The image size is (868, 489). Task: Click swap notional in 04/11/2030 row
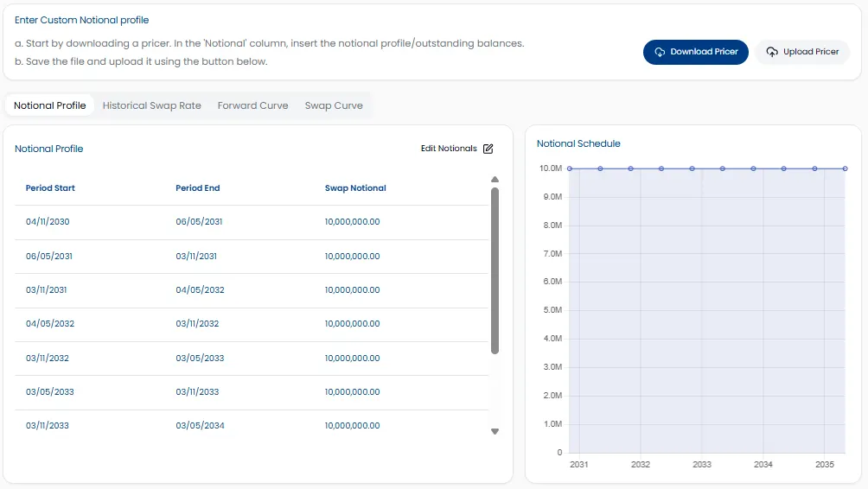point(352,222)
